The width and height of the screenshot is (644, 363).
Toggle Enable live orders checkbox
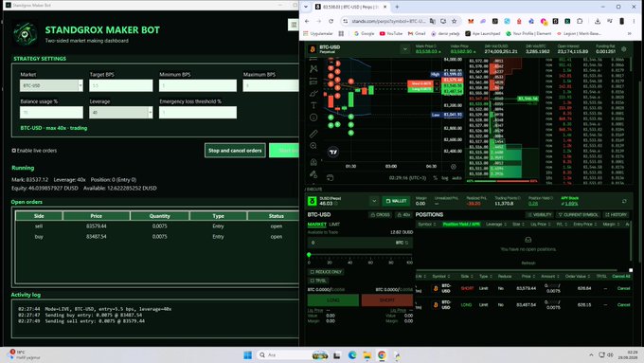[14, 151]
